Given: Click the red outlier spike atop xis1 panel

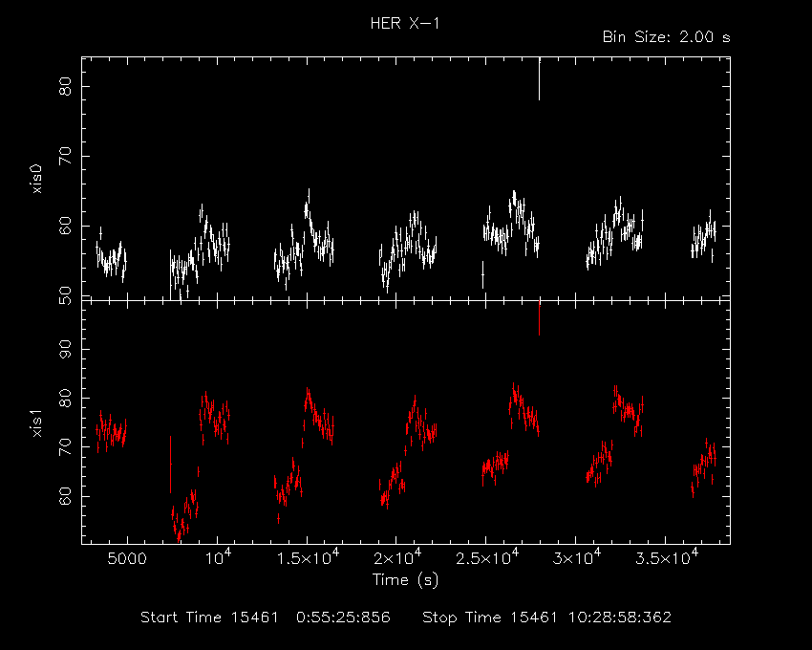Looking at the screenshot, I should 539,318.
